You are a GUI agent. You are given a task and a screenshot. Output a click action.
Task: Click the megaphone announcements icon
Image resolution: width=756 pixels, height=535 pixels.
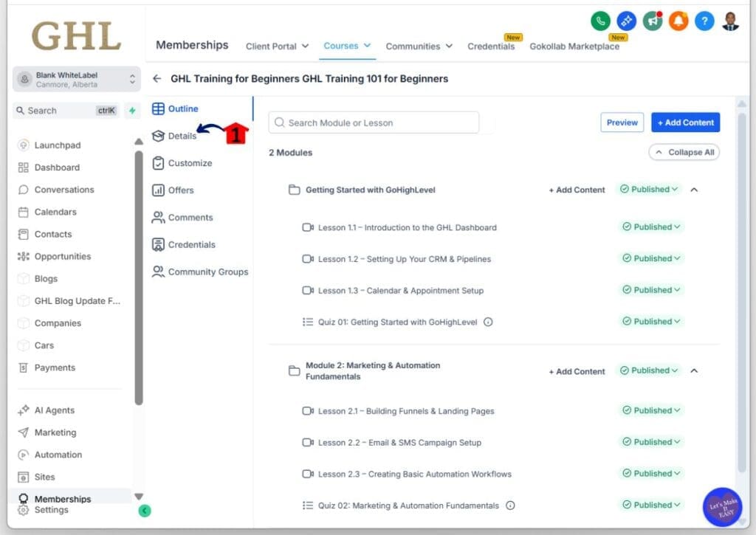click(652, 21)
